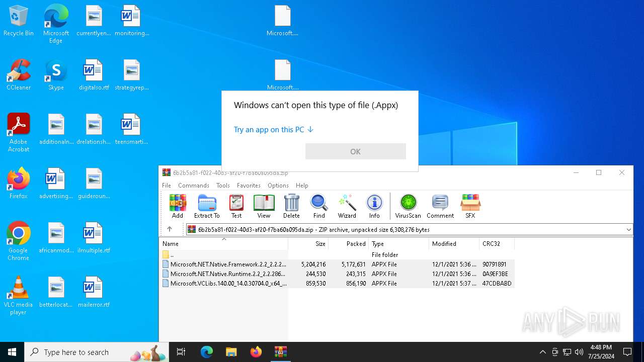Go up one folder level arrow
Image resolution: width=644 pixels, height=362 pixels.
(170, 229)
